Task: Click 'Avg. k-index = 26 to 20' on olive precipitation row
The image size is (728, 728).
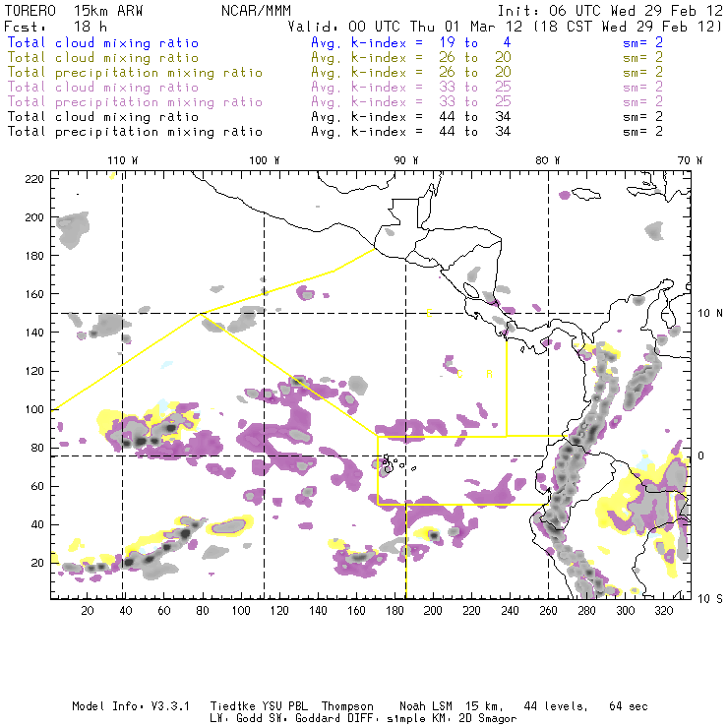Action: pyautogui.click(x=411, y=73)
